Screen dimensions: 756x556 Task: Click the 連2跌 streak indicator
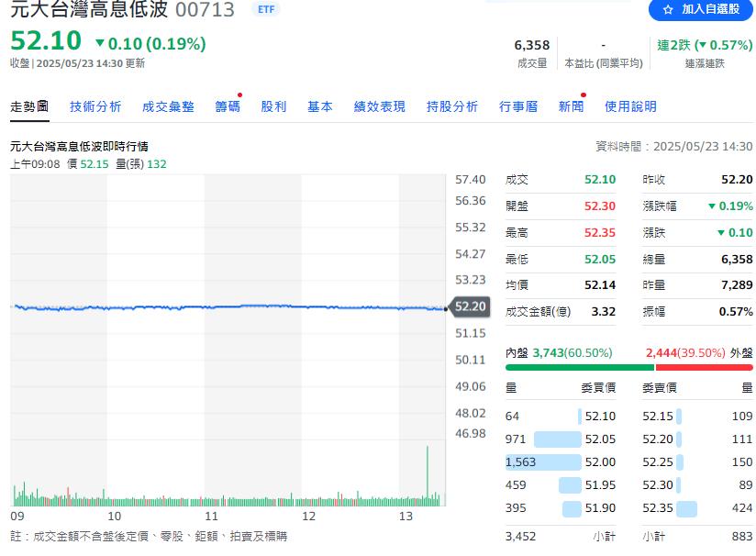tap(705, 45)
